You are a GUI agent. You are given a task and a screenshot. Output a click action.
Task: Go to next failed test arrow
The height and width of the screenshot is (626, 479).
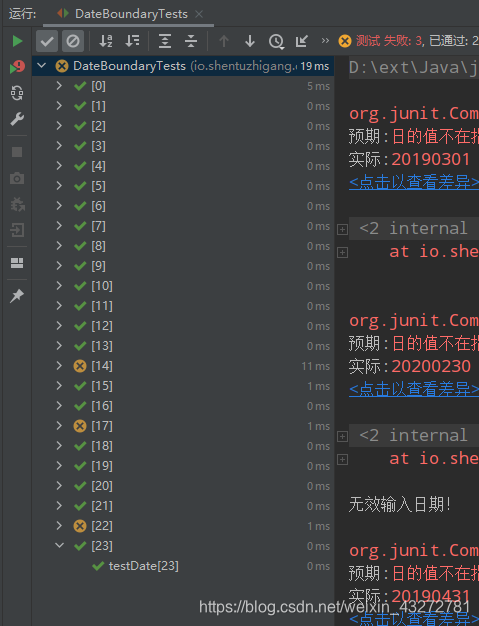coord(250,41)
